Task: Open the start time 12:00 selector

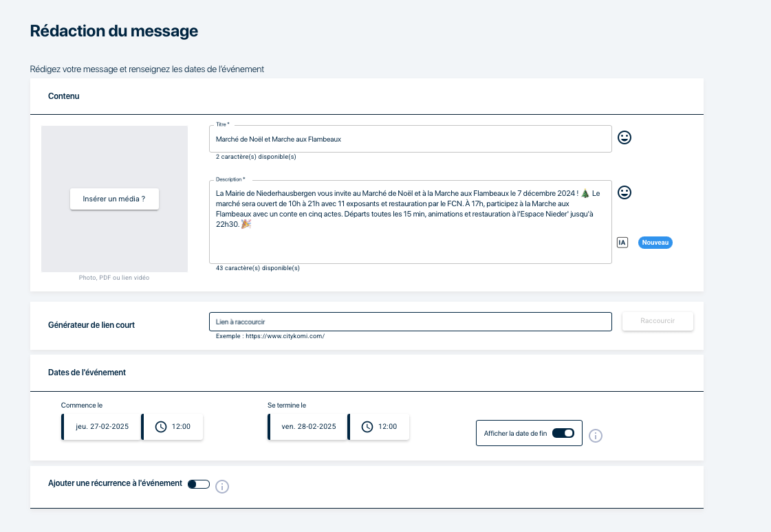Action: point(181,427)
